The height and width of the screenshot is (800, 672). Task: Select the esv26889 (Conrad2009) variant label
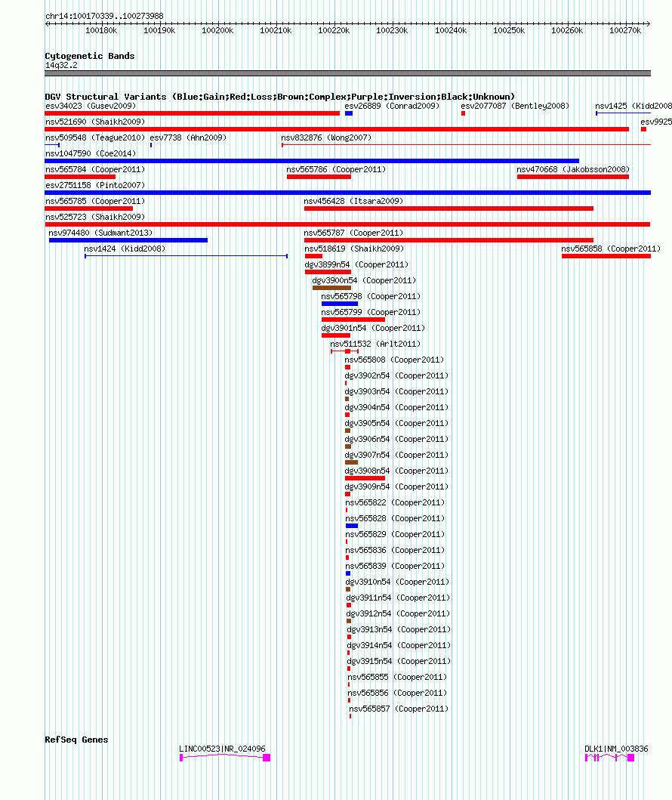pos(392,106)
